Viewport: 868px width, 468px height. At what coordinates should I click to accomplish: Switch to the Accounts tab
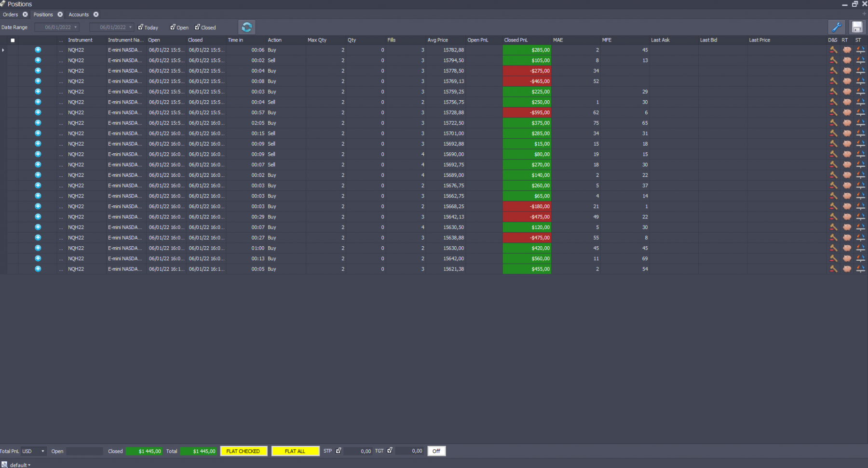click(79, 14)
